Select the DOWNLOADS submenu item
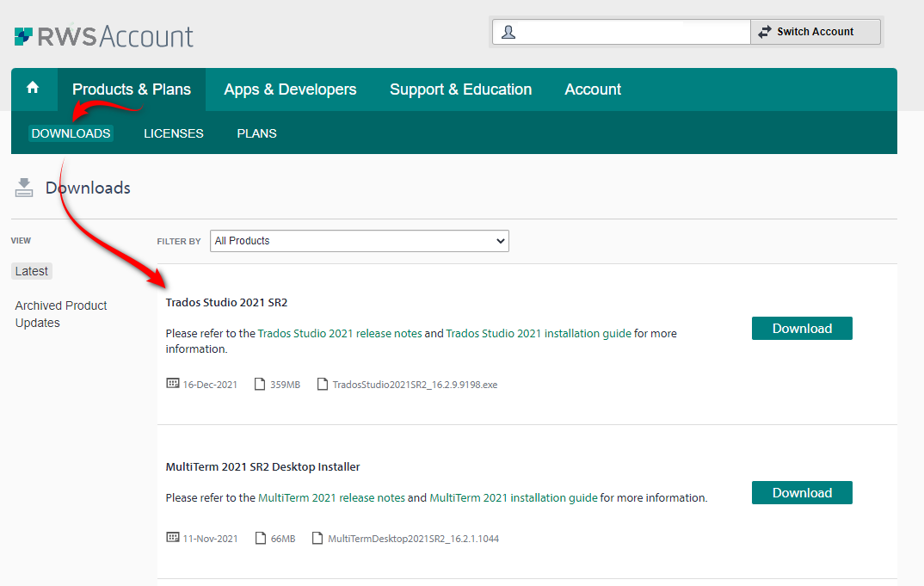 pos(71,133)
